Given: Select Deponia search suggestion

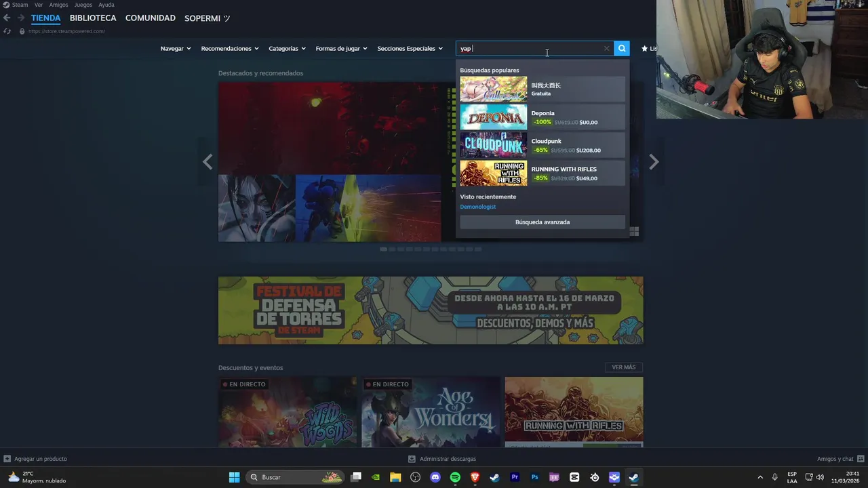Looking at the screenshot, I should tap(542, 117).
